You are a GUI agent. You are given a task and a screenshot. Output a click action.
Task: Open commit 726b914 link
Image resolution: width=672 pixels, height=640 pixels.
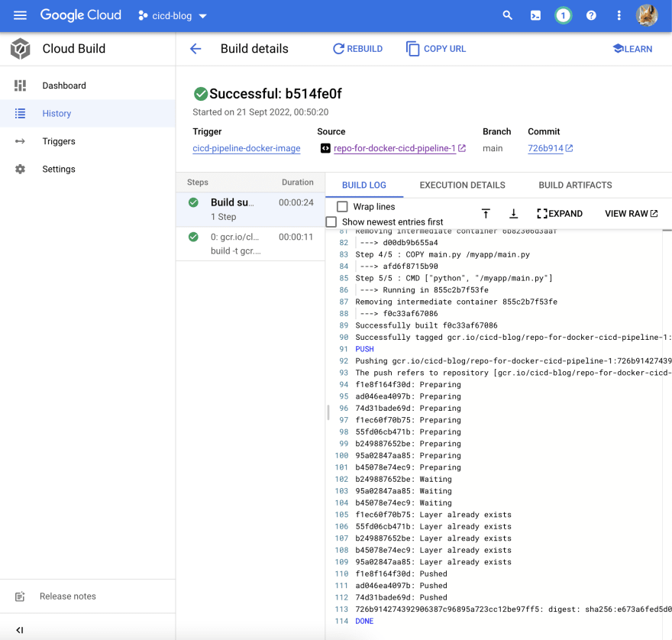545,148
